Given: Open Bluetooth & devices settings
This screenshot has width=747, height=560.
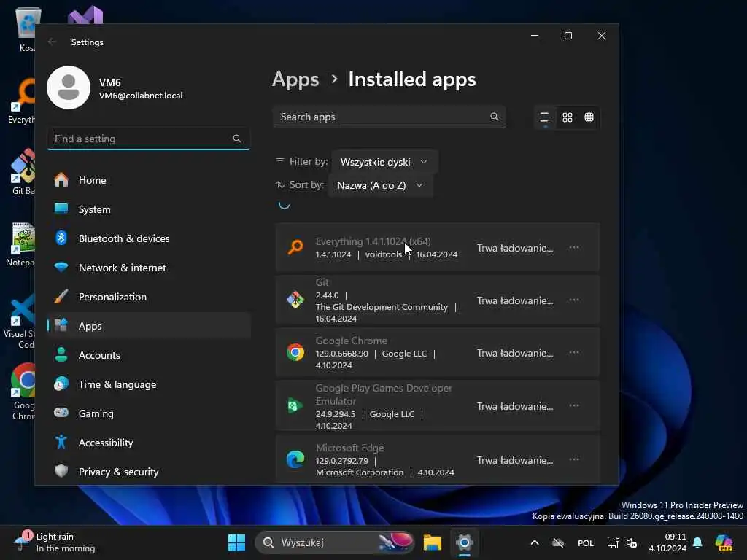Looking at the screenshot, I should click(x=149, y=238).
